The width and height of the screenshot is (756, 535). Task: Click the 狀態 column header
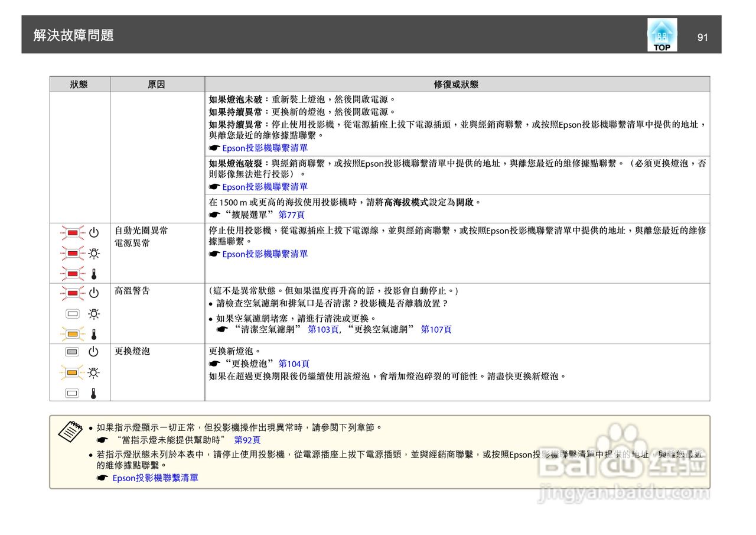(x=79, y=85)
